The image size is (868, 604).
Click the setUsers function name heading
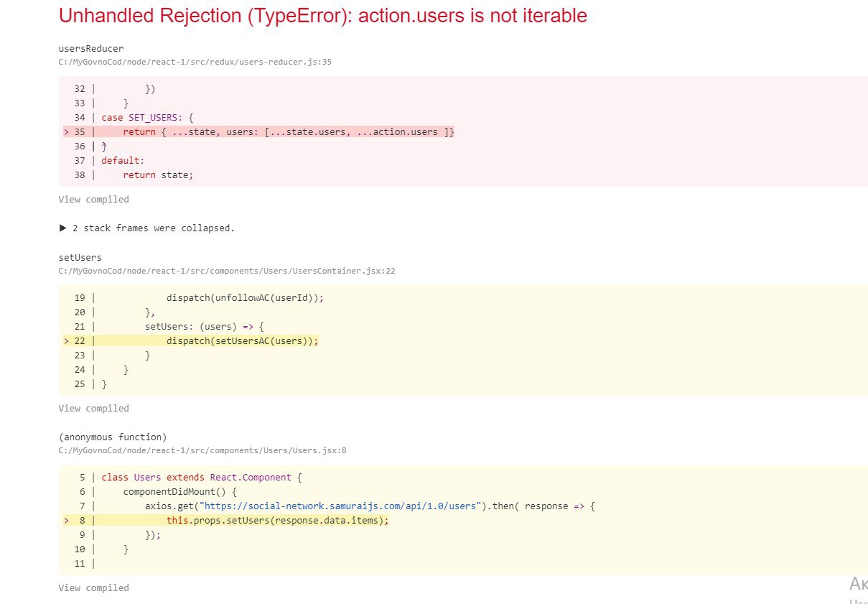tap(80, 257)
